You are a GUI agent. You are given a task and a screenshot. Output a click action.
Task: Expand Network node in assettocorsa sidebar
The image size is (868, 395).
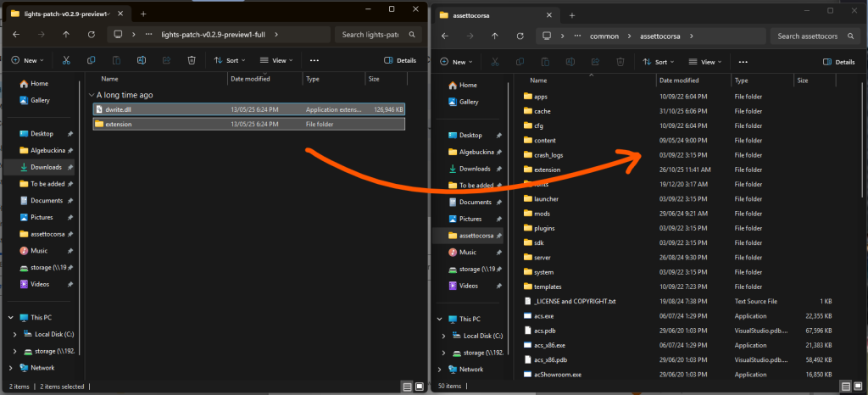441,370
